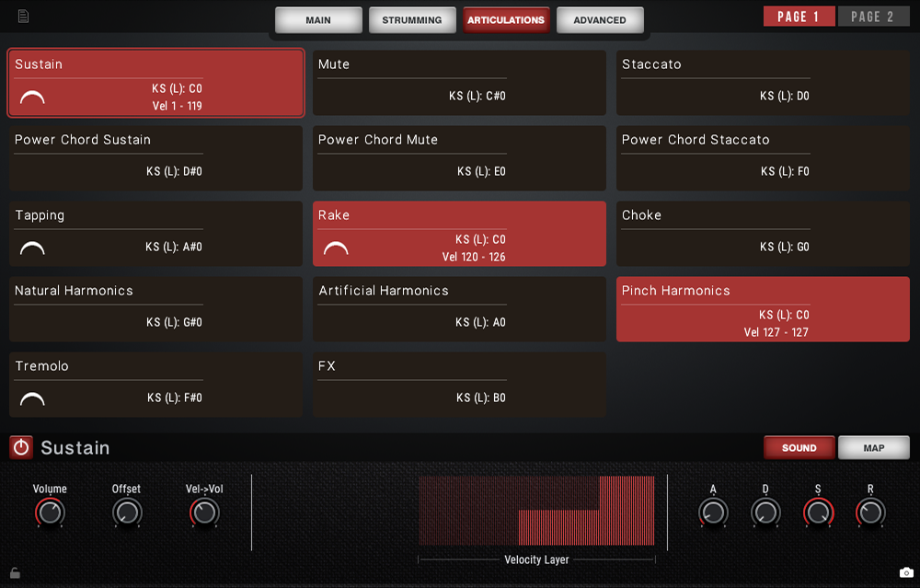Switch to the MAIN tab

pos(318,20)
